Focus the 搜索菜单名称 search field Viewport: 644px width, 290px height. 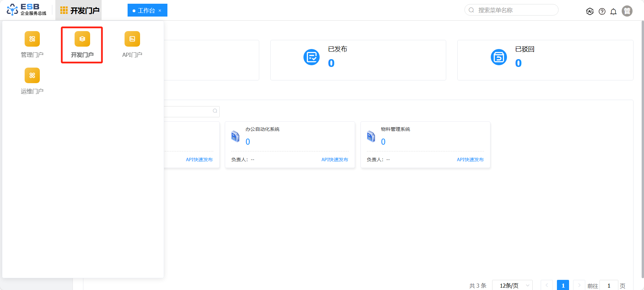click(x=515, y=10)
